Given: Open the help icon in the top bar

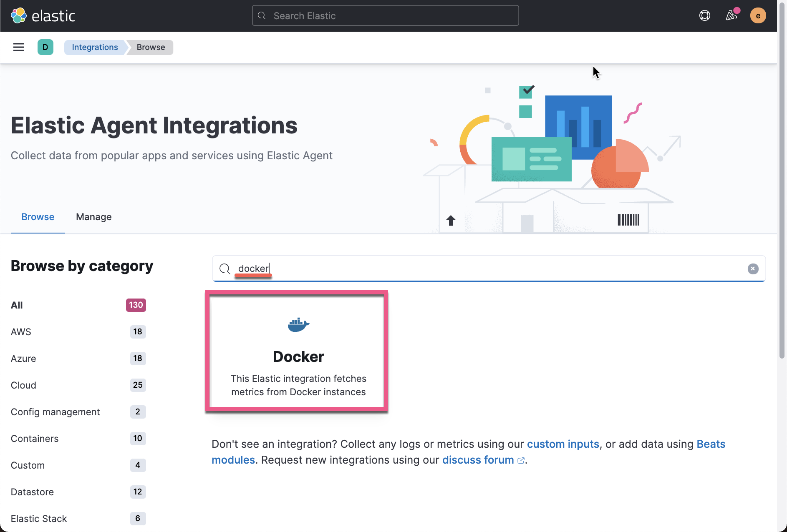Looking at the screenshot, I should 704,15.
